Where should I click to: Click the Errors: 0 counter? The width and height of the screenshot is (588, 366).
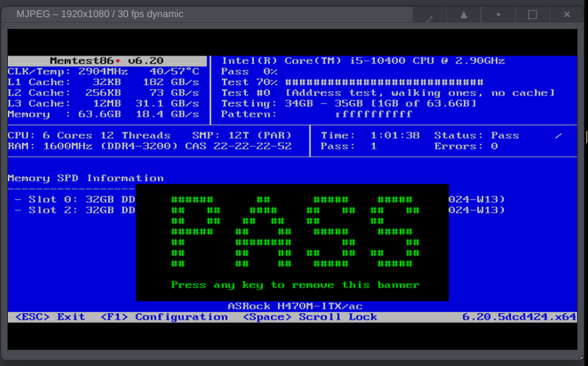click(x=466, y=146)
